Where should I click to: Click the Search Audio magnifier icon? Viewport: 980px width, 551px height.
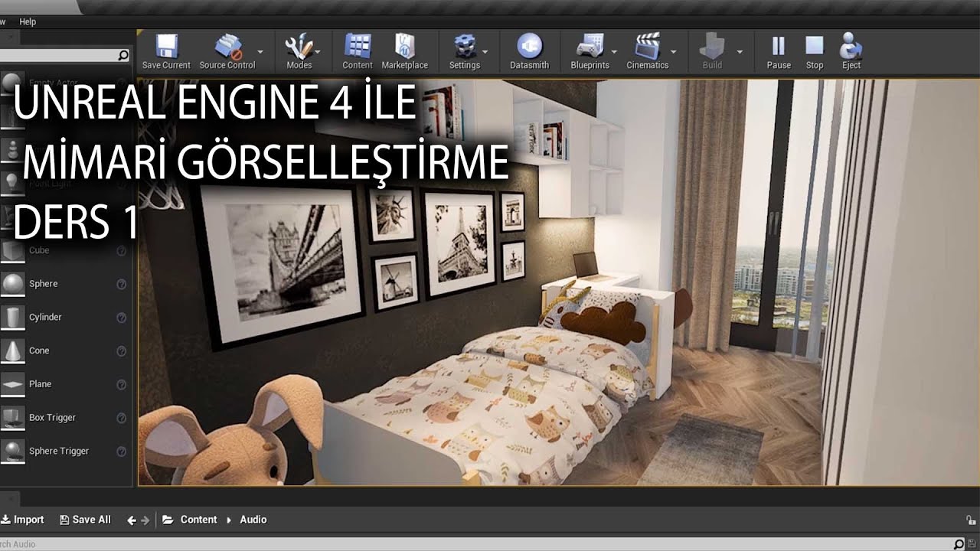(958, 544)
